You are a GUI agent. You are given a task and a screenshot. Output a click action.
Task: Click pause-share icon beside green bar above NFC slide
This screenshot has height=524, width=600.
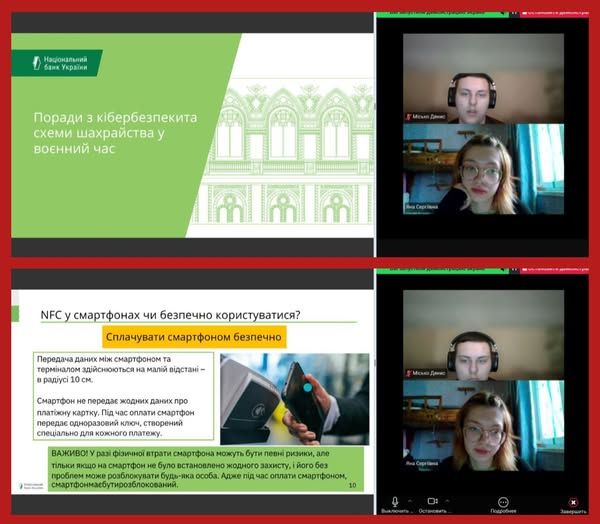pyautogui.click(x=514, y=270)
